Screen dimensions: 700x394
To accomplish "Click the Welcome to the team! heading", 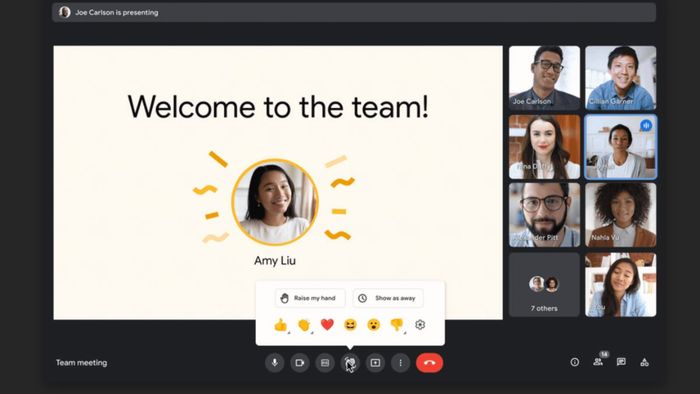I will 278,107.
